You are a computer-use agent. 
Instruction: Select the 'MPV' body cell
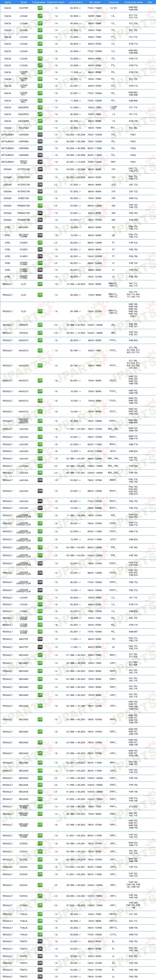click(x=113, y=162)
